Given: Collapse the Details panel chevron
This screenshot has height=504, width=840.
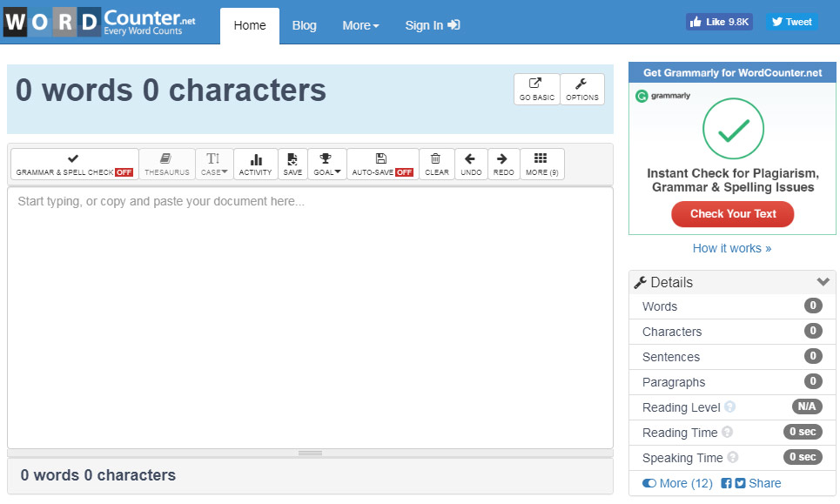Looking at the screenshot, I should tap(823, 282).
